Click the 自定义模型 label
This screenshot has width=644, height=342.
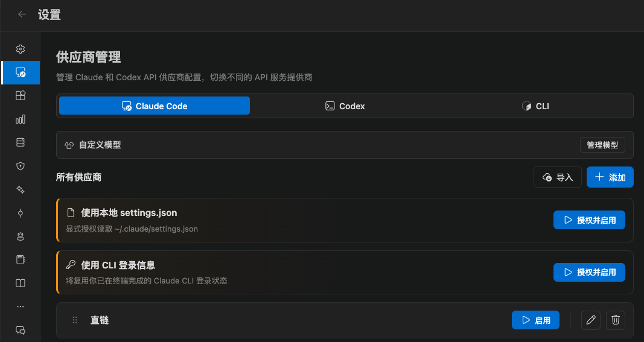coord(100,145)
